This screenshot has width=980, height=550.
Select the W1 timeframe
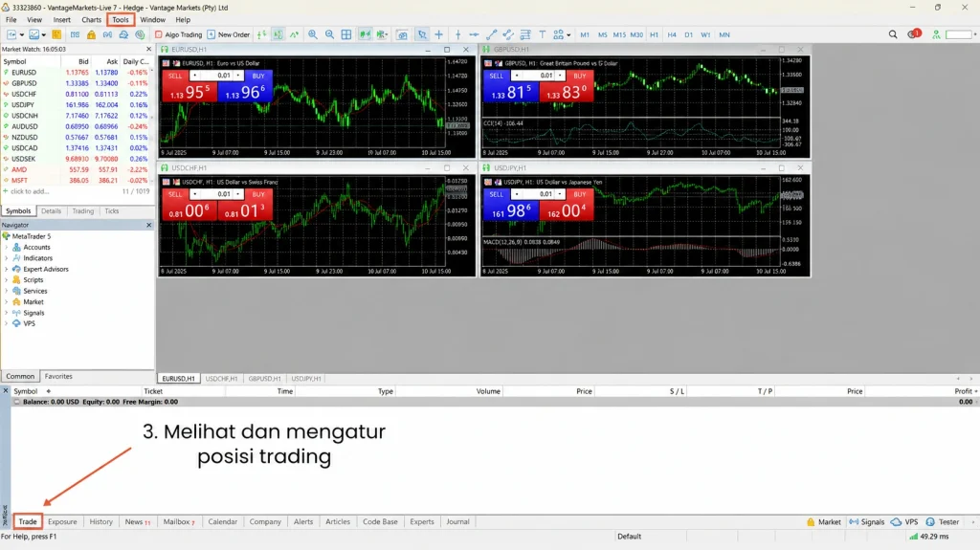pyautogui.click(x=705, y=35)
